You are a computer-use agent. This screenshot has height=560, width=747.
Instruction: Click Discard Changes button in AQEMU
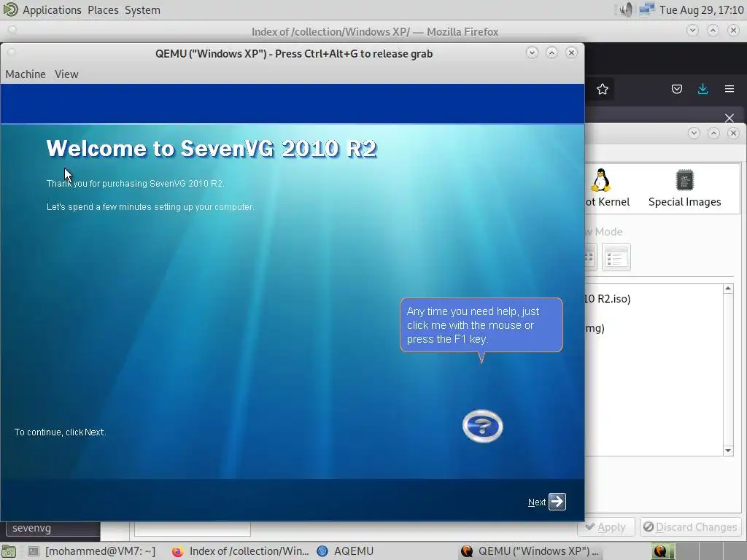pyautogui.click(x=690, y=527)
